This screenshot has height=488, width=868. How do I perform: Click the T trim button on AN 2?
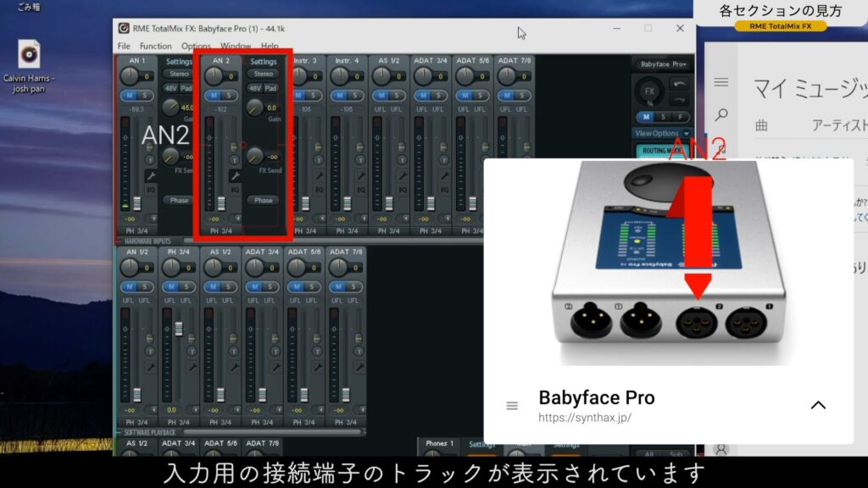point(234,160)
